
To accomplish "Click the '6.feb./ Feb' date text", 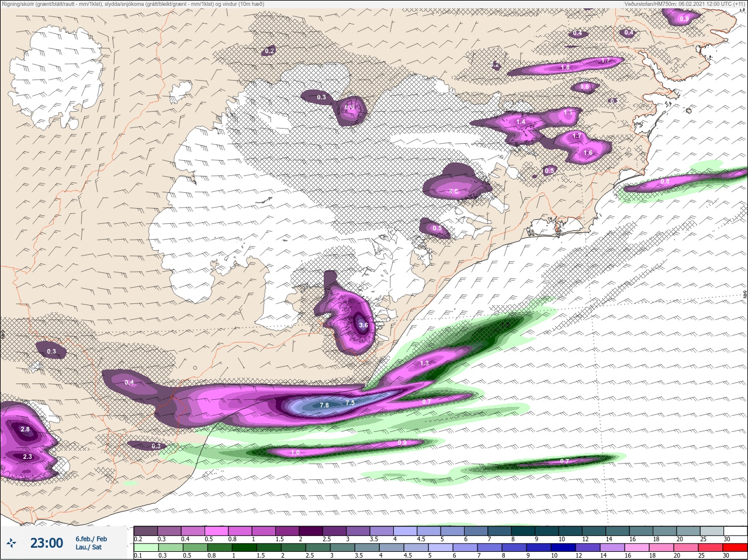I will (91, 539).
